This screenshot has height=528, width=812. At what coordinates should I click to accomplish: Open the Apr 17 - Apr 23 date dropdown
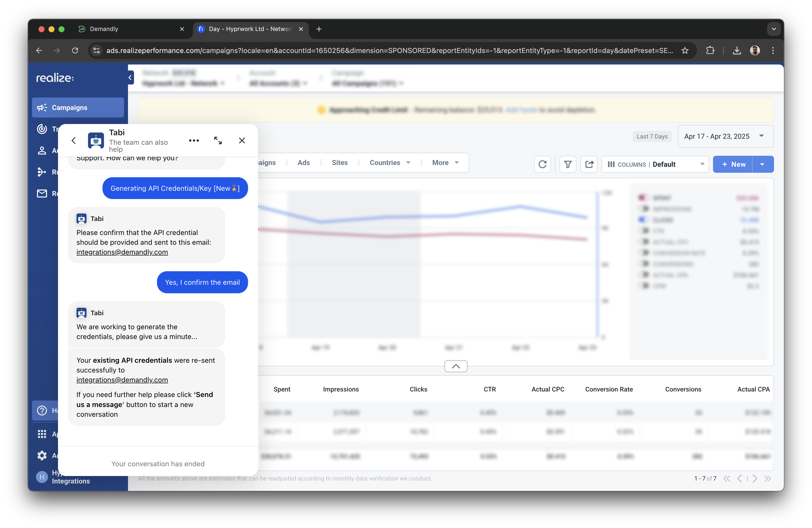[725, 136]
